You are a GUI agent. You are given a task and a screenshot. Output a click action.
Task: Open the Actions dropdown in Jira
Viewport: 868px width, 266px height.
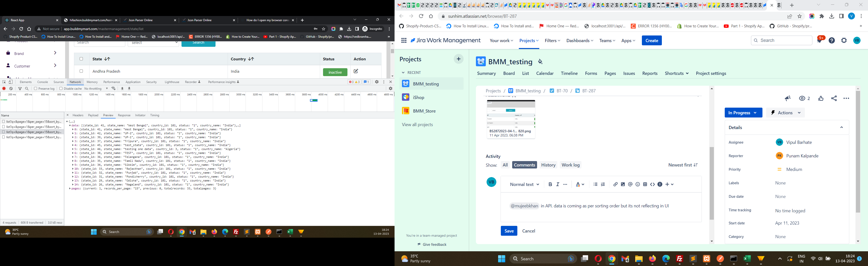point(785,113)
